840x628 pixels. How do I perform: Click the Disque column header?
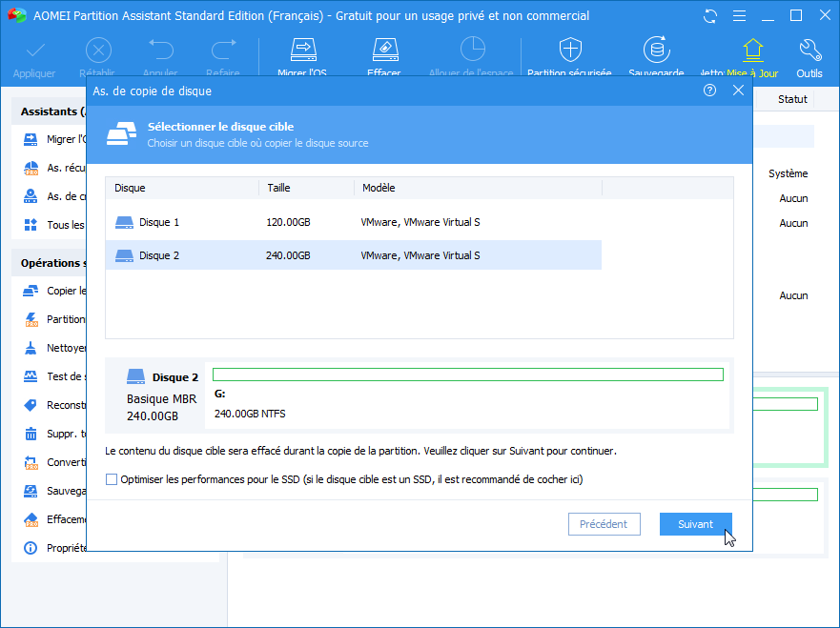pyautogui.click(x=182, y=188)
